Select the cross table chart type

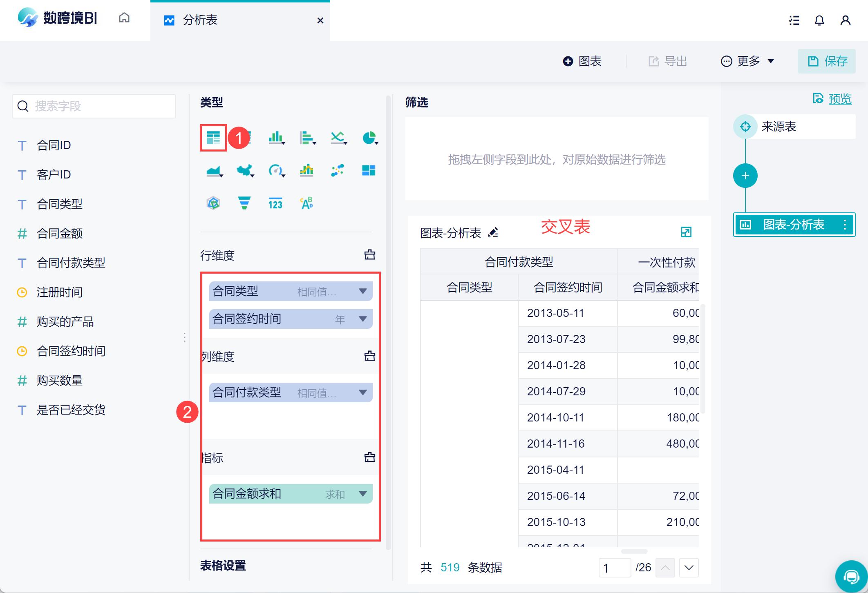(213, 138)
